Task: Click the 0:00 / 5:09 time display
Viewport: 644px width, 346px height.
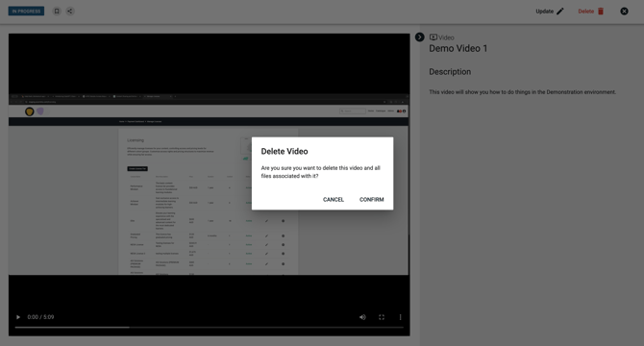Action: [x=40, y=317]
